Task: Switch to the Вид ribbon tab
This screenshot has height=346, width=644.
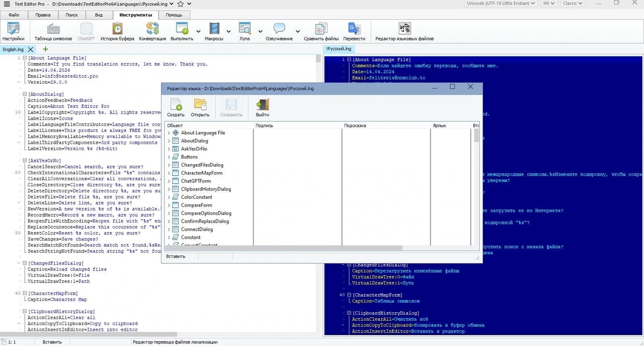Action: [x=99, y=15]
